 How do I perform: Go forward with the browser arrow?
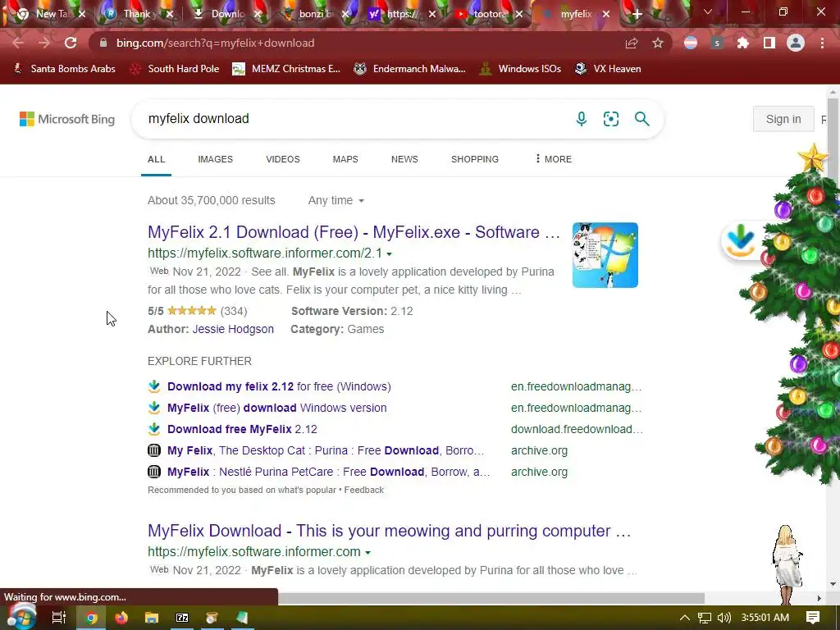[x=44, y=43]
